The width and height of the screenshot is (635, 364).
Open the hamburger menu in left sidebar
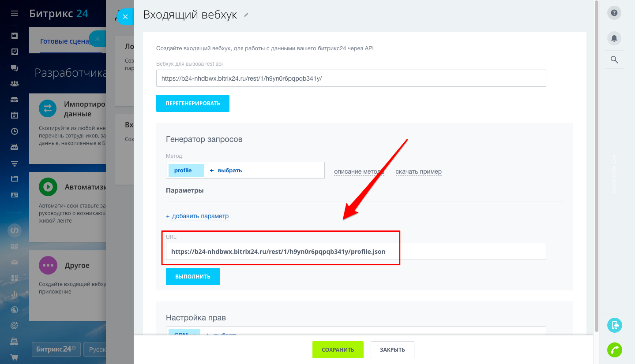tap(15, 14)
